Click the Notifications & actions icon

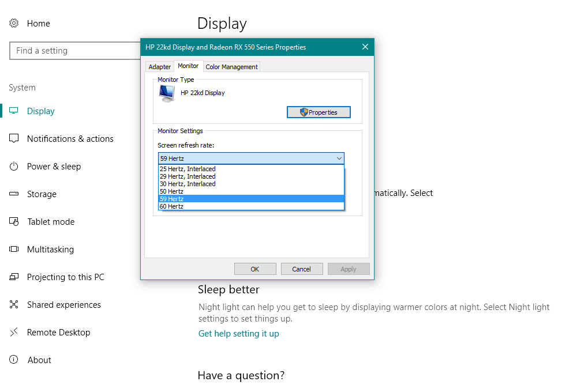click(14, 138)
